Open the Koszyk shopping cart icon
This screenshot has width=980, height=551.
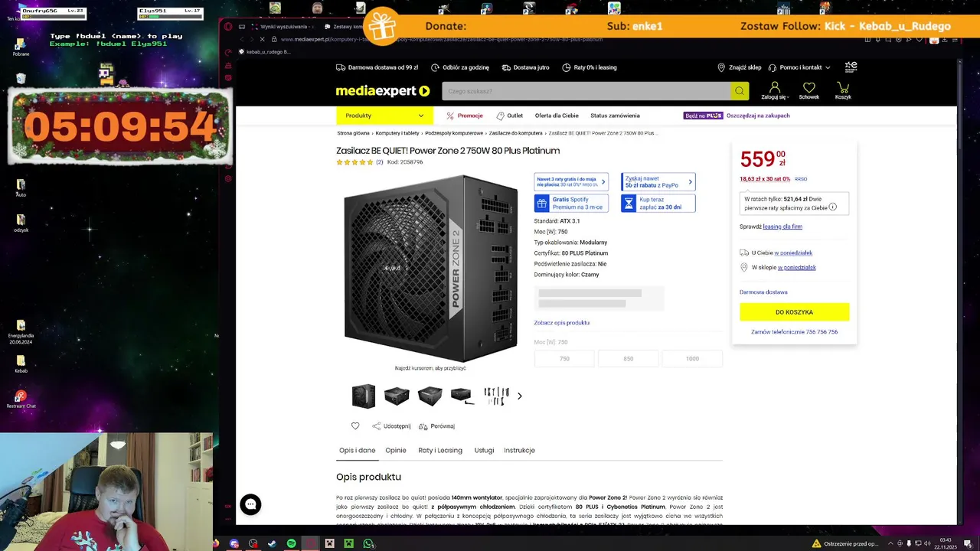pyautogui.click(x=843, y=90)
